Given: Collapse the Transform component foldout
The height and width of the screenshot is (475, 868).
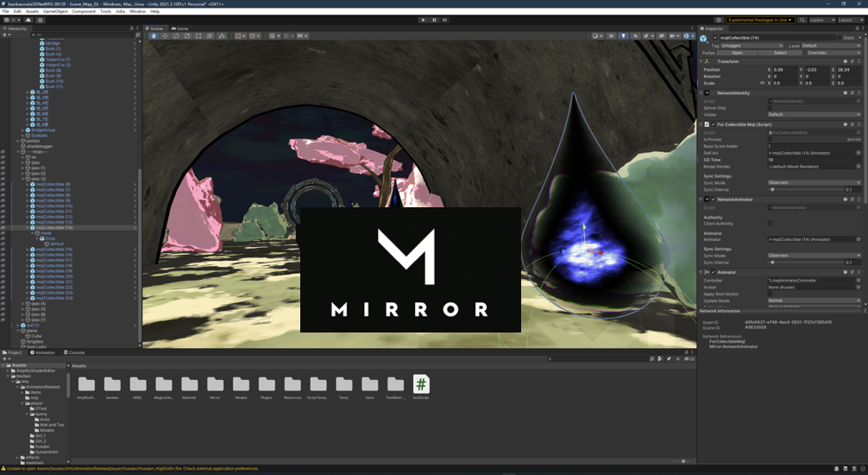Looking at the screenshot, I should pos(701,61).
